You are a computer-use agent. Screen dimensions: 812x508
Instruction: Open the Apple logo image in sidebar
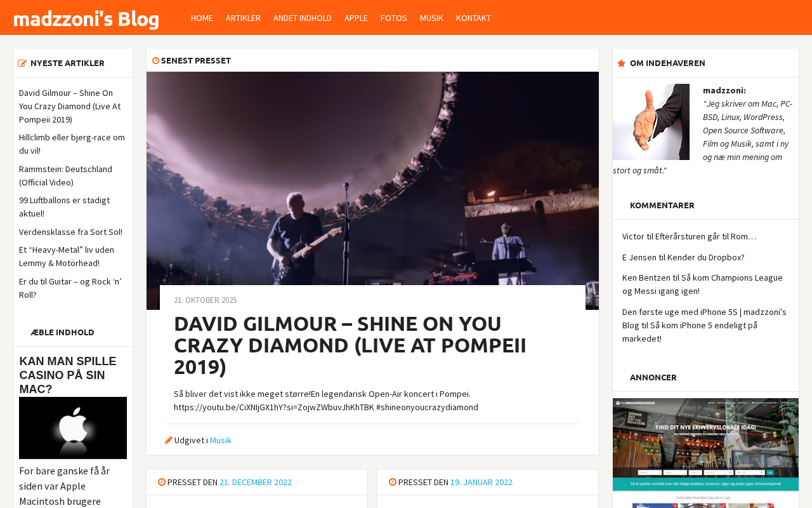[73, 428]
